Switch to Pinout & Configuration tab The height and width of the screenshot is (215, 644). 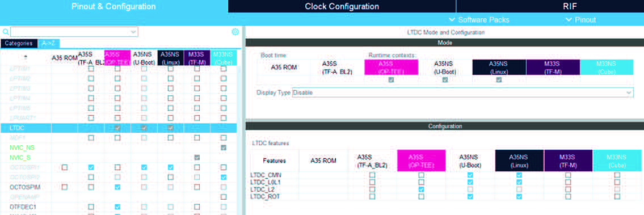coord(114,7)
